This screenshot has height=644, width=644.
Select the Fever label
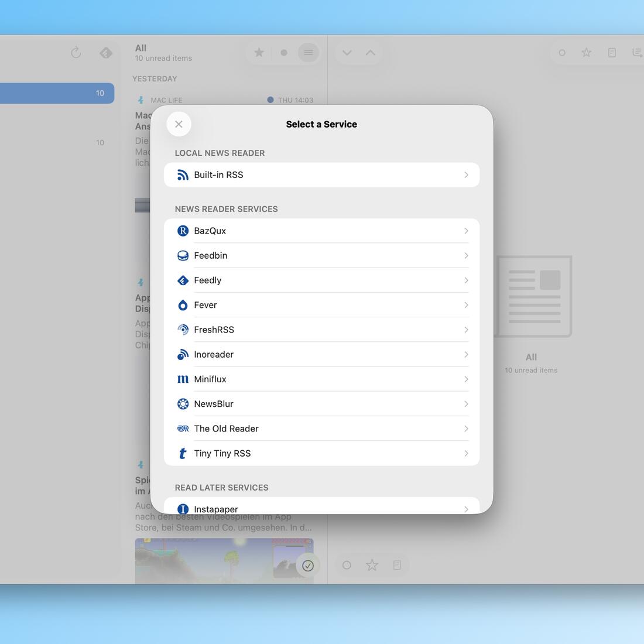pyautogui.click(x=205, y=305)
